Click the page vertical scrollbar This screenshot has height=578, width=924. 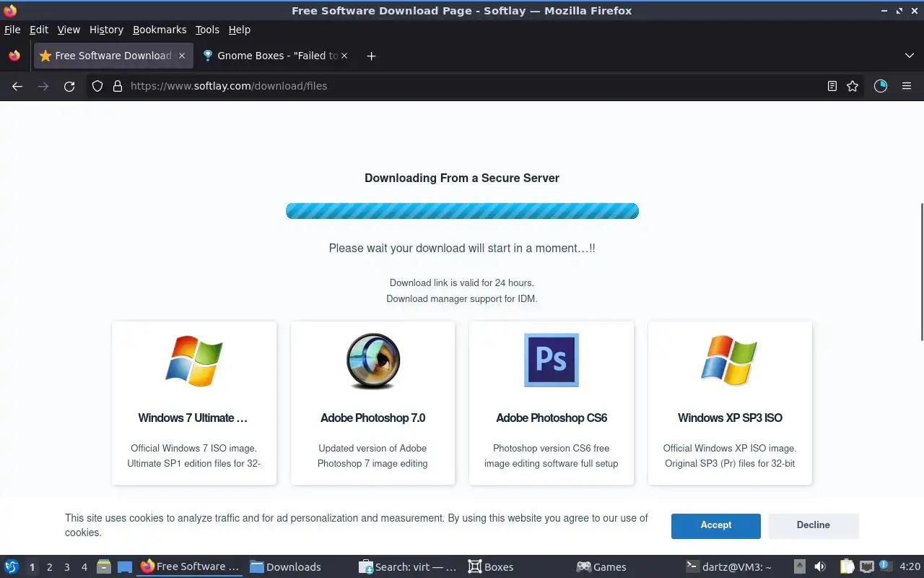tap(921, 272)
